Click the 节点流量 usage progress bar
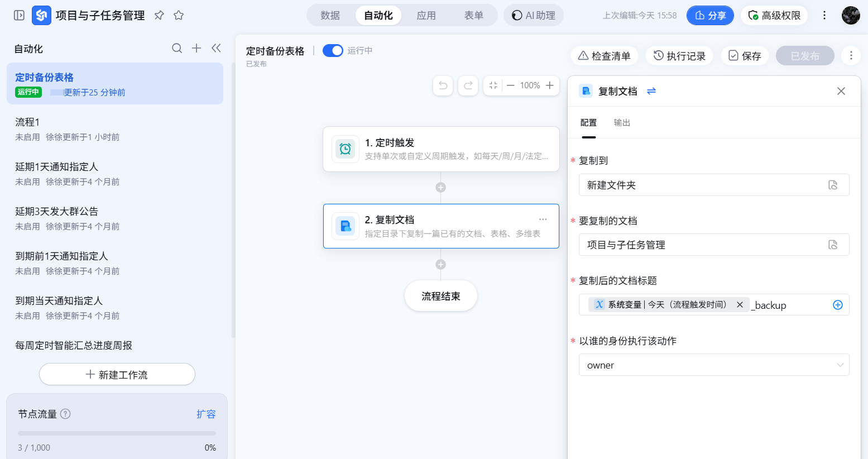Image resolution: width=868 pixels, height=459 pixels. point(117,433)
